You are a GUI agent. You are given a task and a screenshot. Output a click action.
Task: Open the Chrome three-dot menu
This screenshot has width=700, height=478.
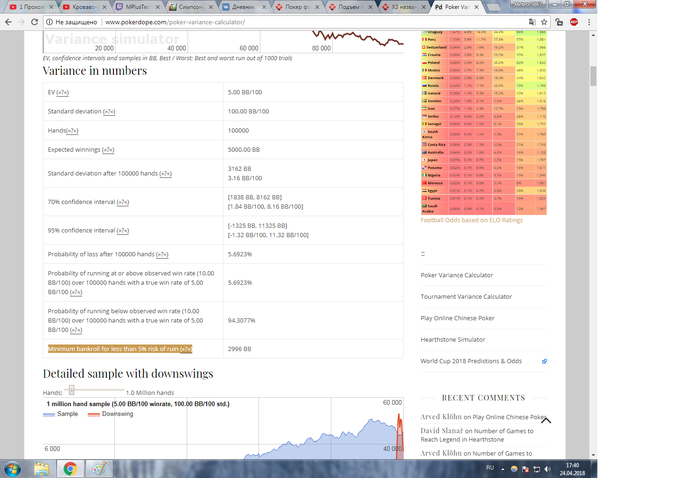click(589, 22)
